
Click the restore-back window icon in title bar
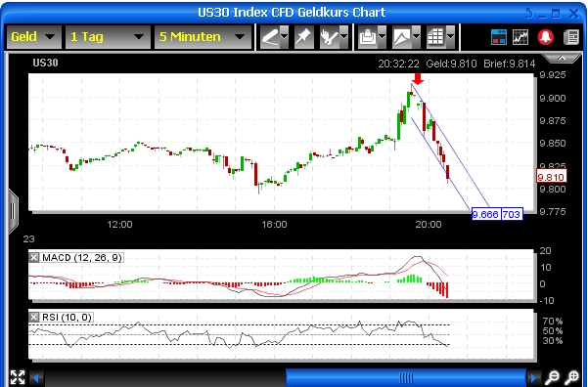tap(529, 14)
